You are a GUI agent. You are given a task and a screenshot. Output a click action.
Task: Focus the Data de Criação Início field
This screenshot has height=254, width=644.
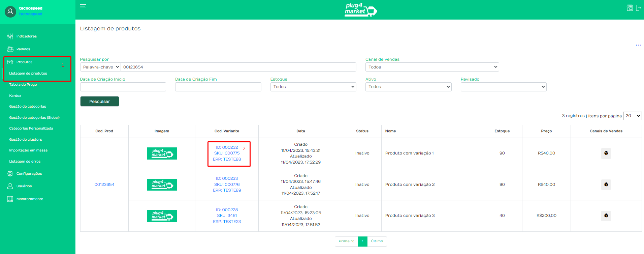(123, 87)
